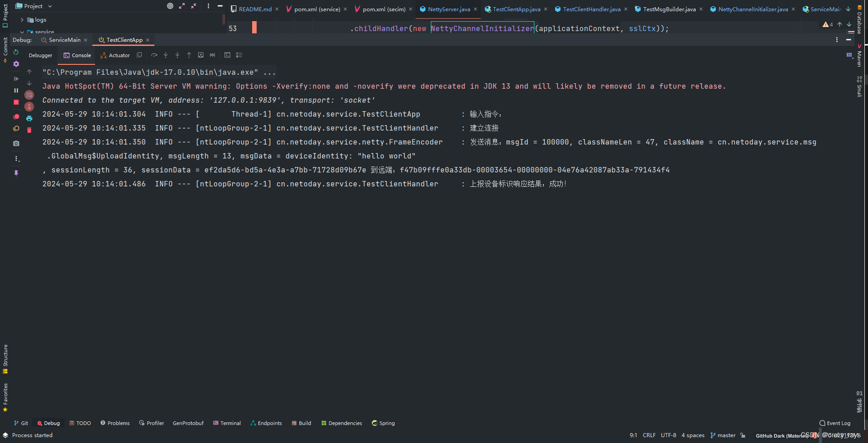
Task: Open the Terminal tool window
Action: tap(227, 423)
